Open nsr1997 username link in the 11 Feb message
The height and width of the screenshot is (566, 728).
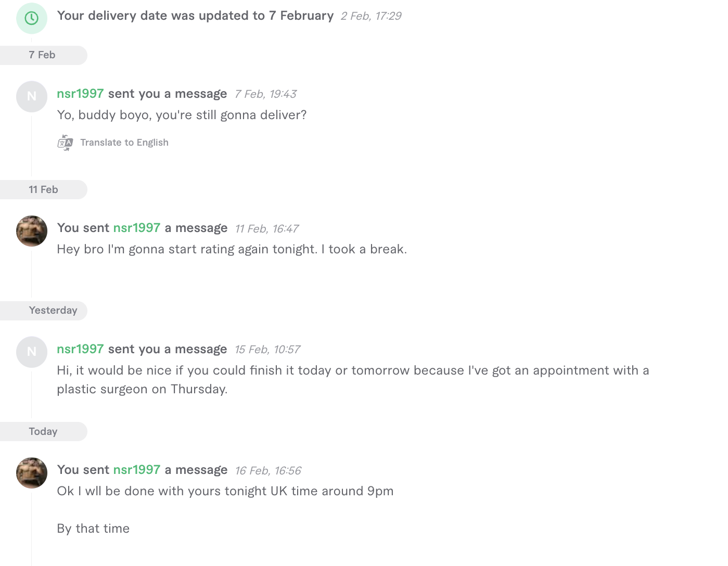tap(137, 228)
